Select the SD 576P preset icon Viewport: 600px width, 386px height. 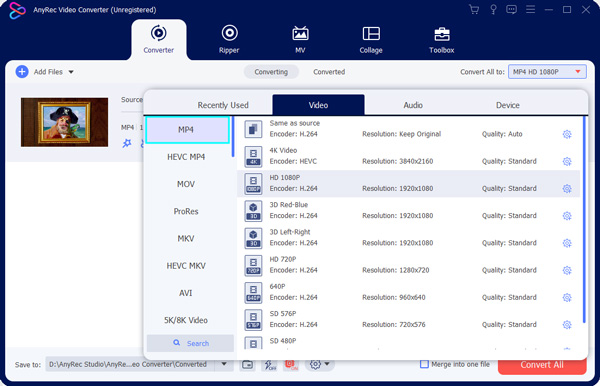pos(253,319)
